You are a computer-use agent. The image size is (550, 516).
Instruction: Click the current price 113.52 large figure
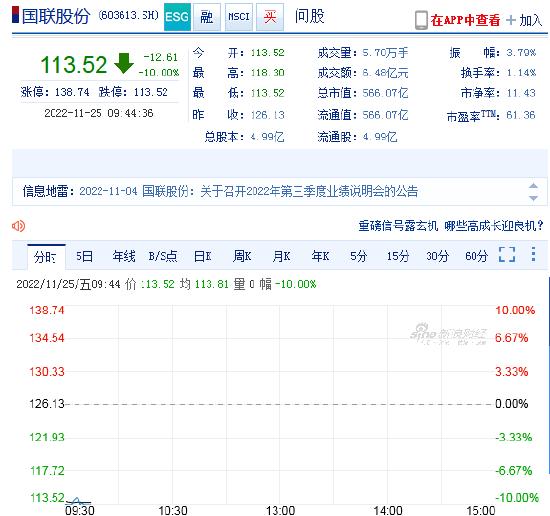pos(74,65)
